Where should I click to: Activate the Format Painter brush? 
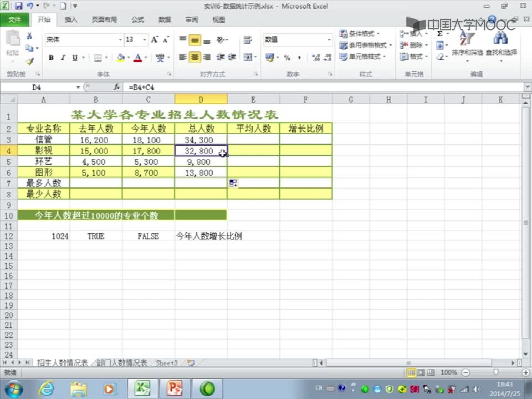point(29,61)
